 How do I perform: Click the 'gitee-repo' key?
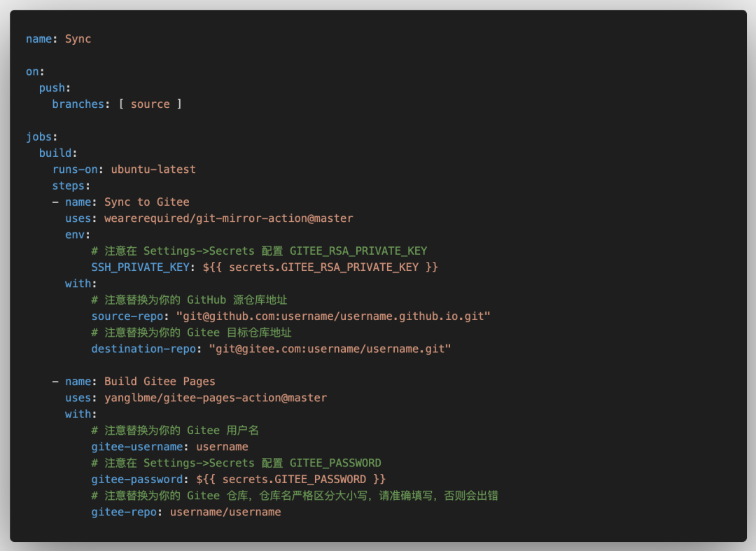click(x=124, y=512)
